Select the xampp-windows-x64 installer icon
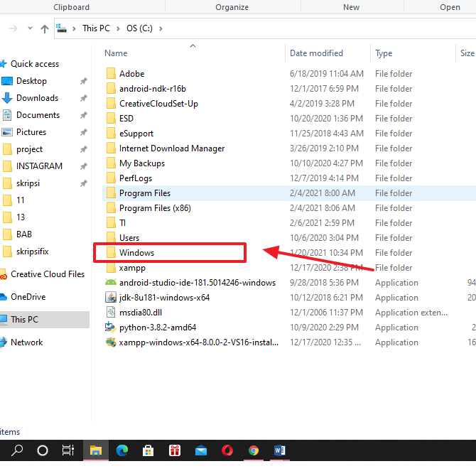This screenshot has width=476, height=476. (111, 342)
